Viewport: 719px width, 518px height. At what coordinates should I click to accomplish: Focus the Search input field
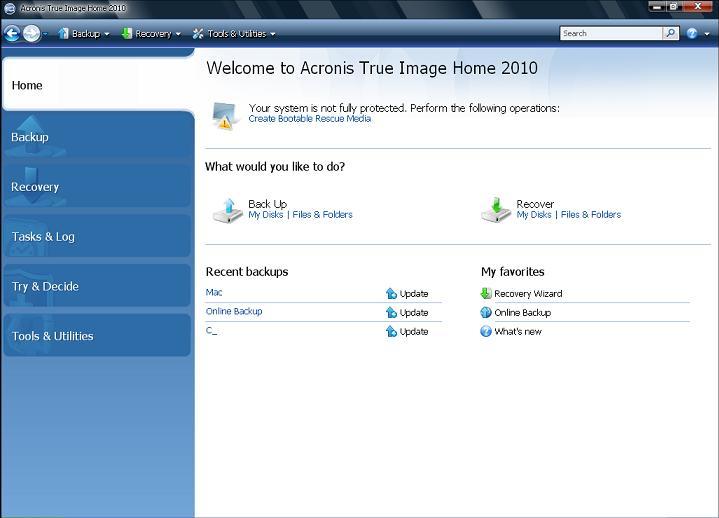(611, 33)
